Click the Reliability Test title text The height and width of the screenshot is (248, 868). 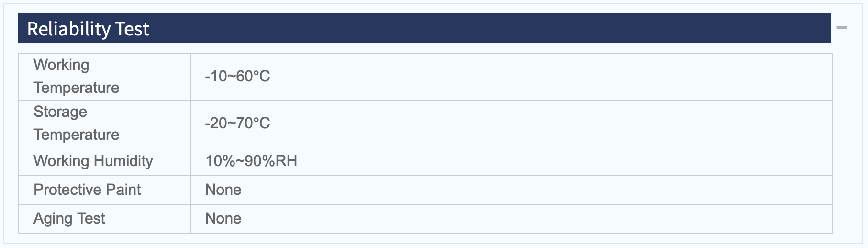click(88, 29)
